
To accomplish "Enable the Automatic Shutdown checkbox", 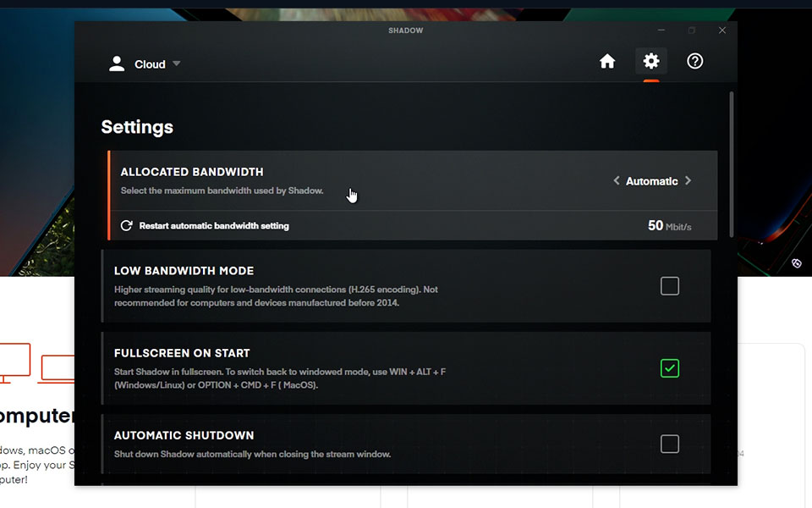I will tap(670, 444).
